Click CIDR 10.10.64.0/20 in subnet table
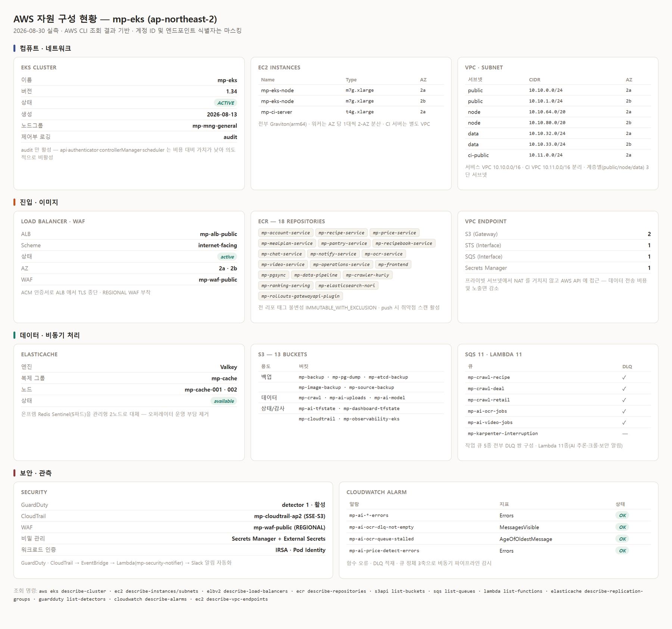This screenshot has height=629, width=672. pos(547,112)
